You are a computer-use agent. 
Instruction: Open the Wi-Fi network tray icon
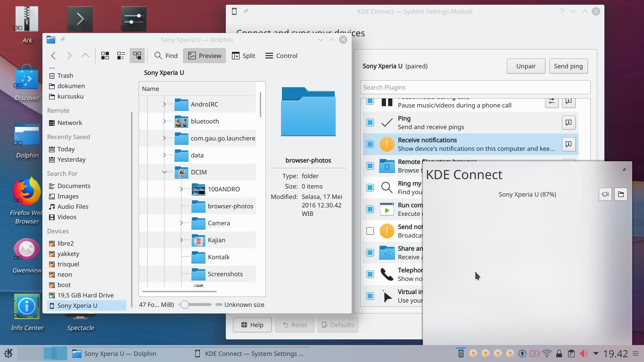pos(547,354)
